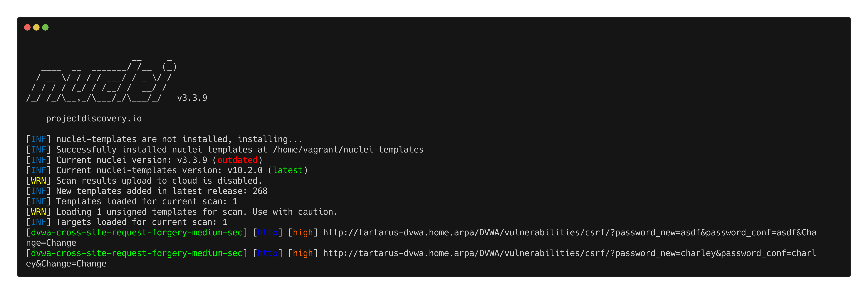The image size is (868, 294).
Task: Open the projectdiscovery.io link
Action: coord(94,118)
